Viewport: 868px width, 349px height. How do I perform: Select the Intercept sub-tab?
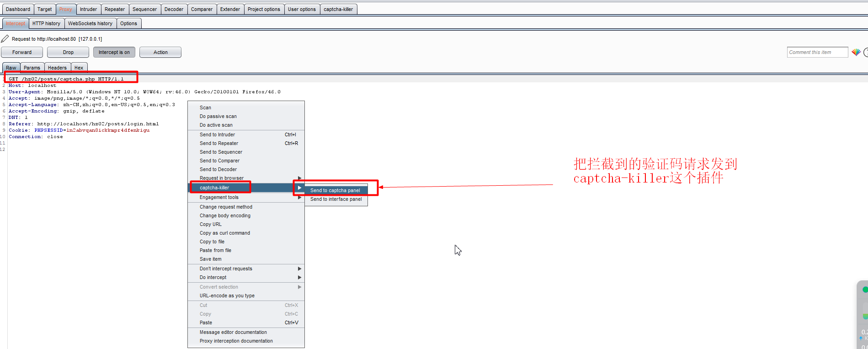pos(16,23)
